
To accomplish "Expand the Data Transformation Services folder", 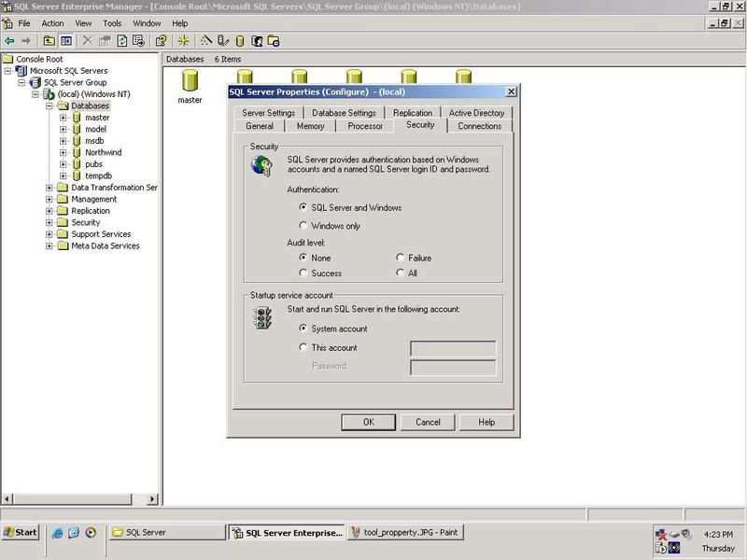I will (49, 188).
